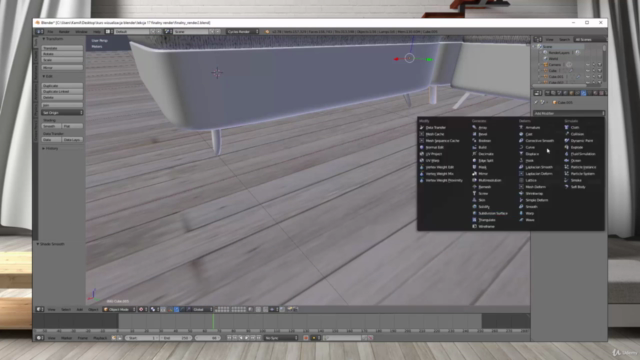Add the Curve deform modifier

pos(530,147)
